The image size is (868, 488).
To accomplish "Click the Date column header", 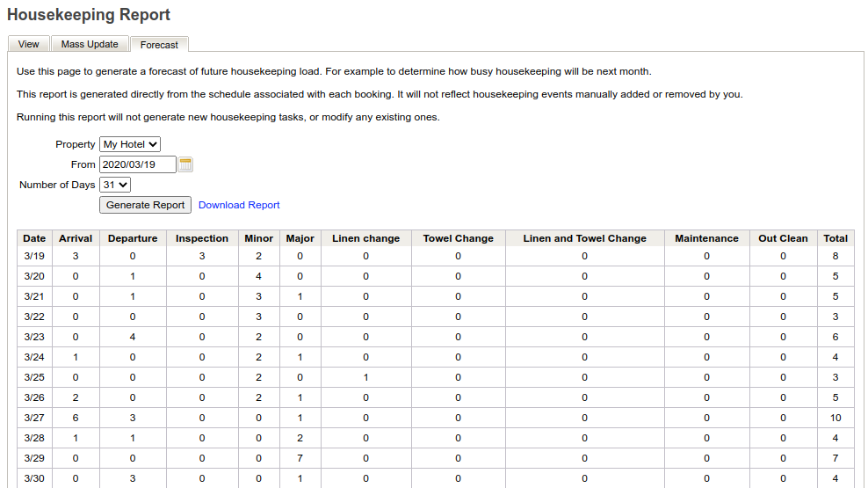I will pos(34,238).
